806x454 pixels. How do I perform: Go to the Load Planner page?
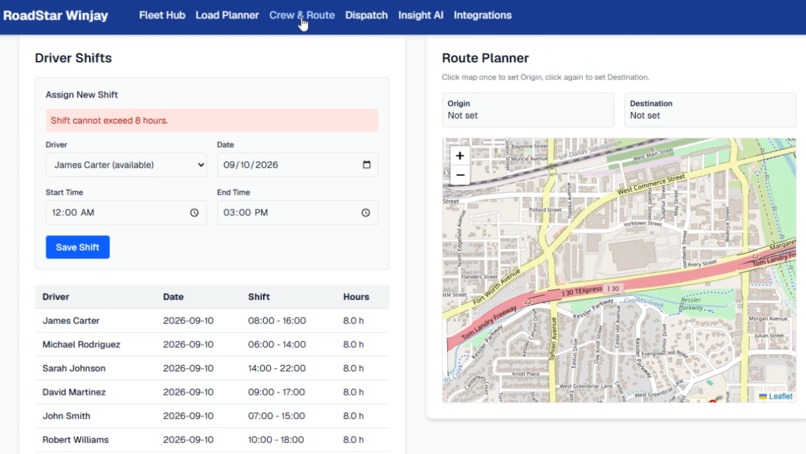coord(227,15)
